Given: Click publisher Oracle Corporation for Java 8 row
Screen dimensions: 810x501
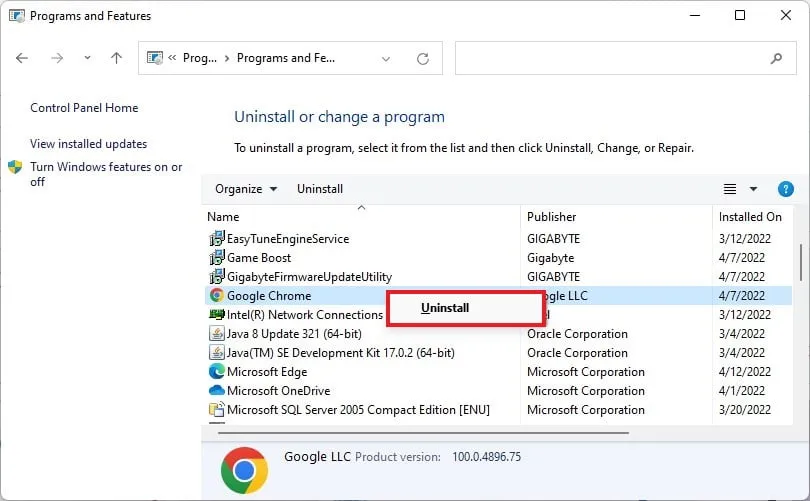Looking at the screenshot, I should (x=577, y=334).
